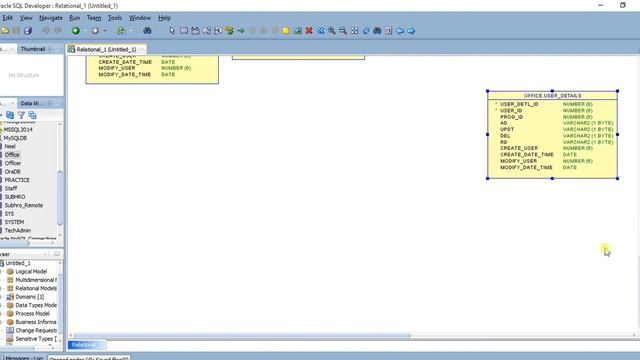Select the Untitled_1 design node
Screen dimensions: 640x360
click(x=18, y=263)
